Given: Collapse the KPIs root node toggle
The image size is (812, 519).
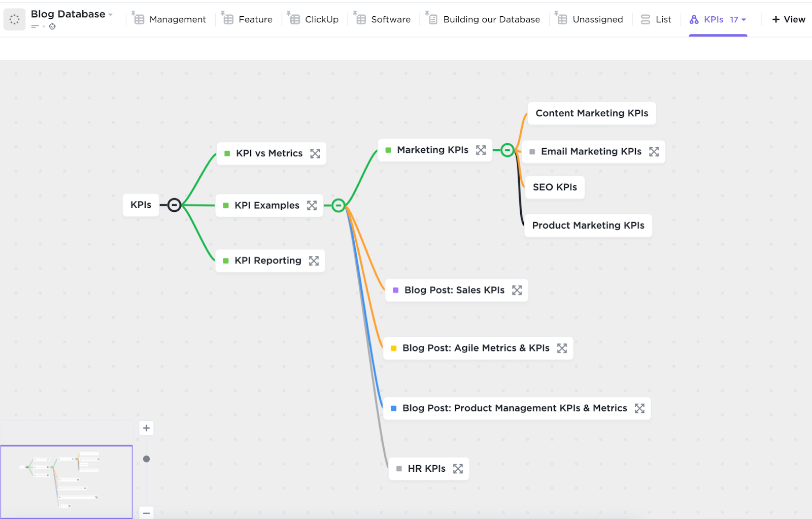Looking at the screenshot, I should [174, 205].
